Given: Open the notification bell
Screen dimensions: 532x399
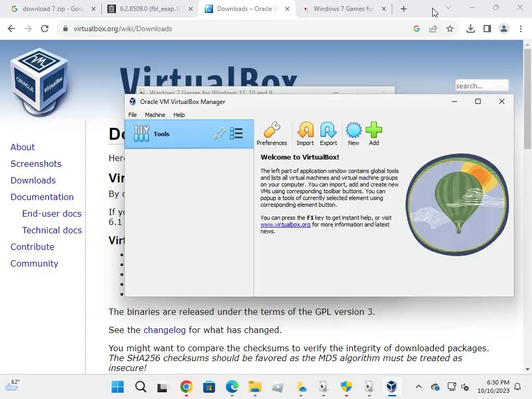Looking at the screenshot, I should (x=518, y=387).
